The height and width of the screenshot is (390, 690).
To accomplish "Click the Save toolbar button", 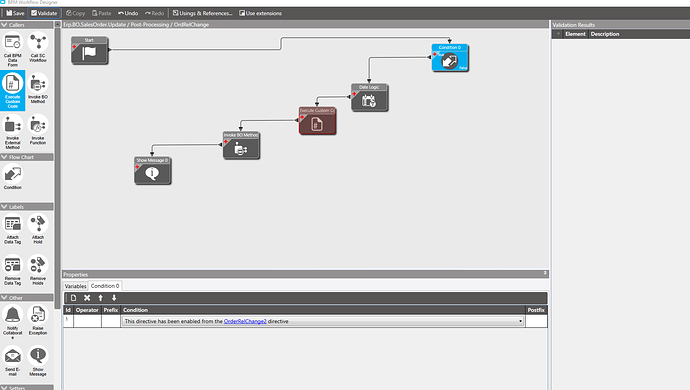I will 15,13.
